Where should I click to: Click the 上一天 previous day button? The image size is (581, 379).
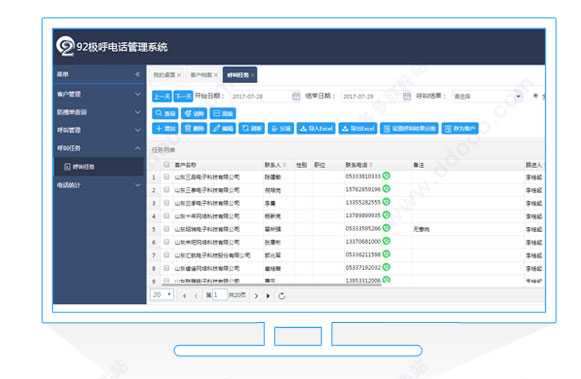coord(162,96)
